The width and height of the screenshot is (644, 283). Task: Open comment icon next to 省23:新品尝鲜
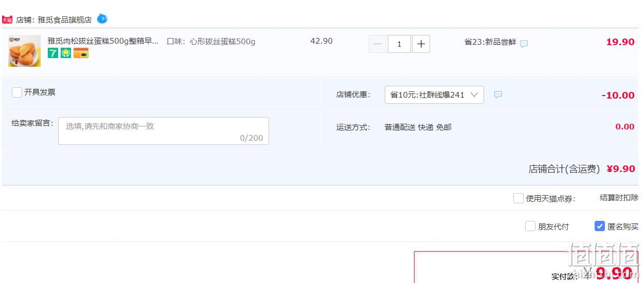(524, 44)
